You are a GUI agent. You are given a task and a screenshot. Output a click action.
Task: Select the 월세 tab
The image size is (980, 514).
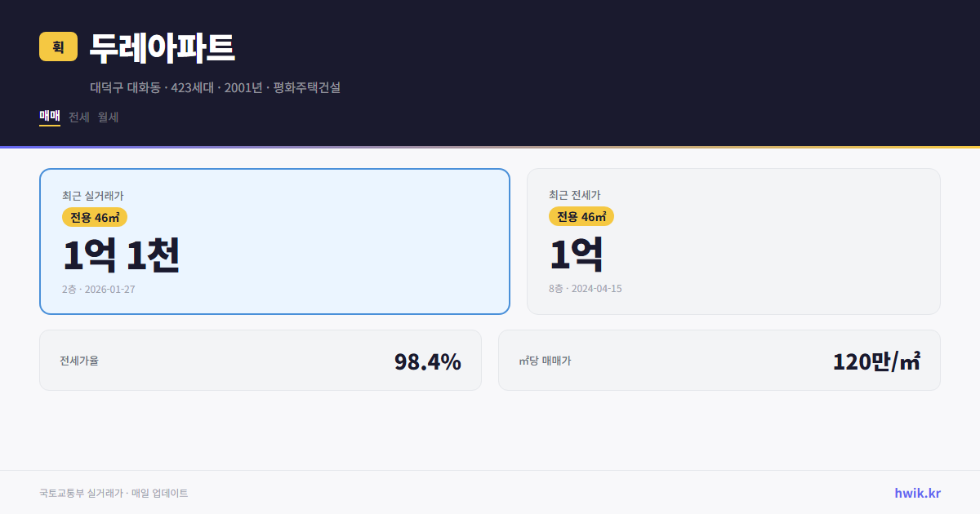[x=107, y=117]
